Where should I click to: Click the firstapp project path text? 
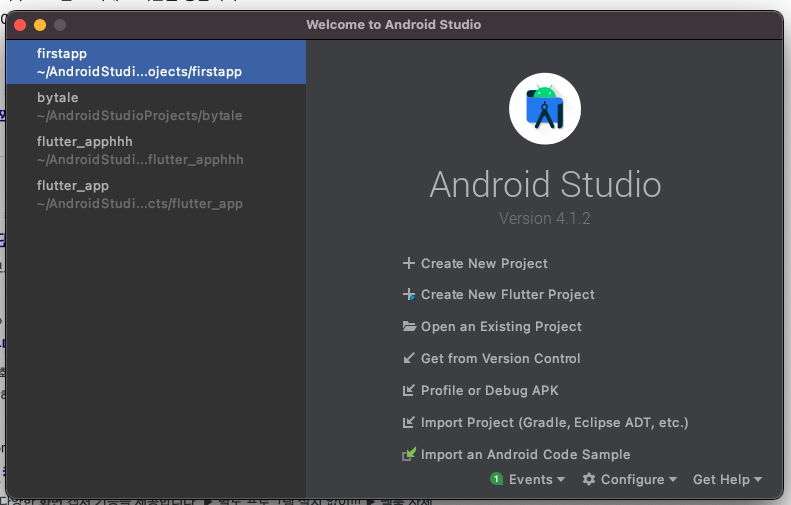tap(139, 72)
